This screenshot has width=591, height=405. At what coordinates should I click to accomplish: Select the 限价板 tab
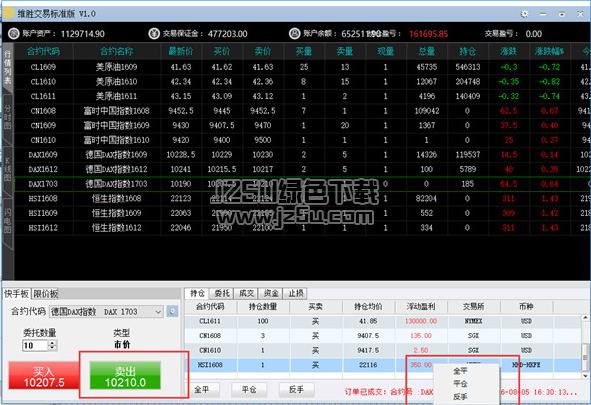(x=45, y=294)
